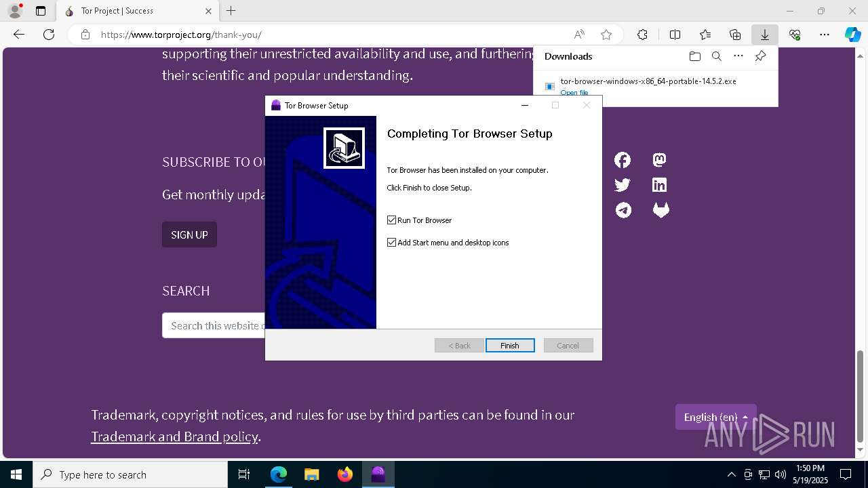This screenshot has width=868, height=488.
Task: Open Tor Project Mastodon icon
Action: coord(659,160)
